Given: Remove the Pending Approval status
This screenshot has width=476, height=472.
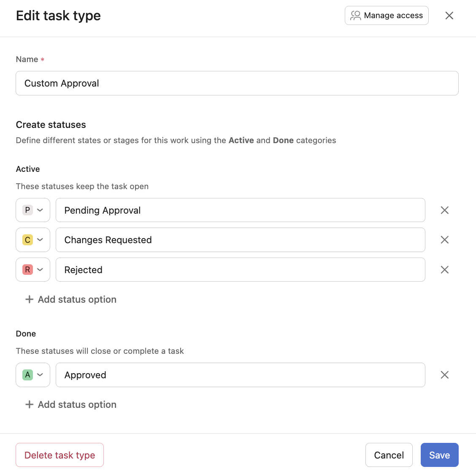Looking at the screenshot, I should [444, 210].
